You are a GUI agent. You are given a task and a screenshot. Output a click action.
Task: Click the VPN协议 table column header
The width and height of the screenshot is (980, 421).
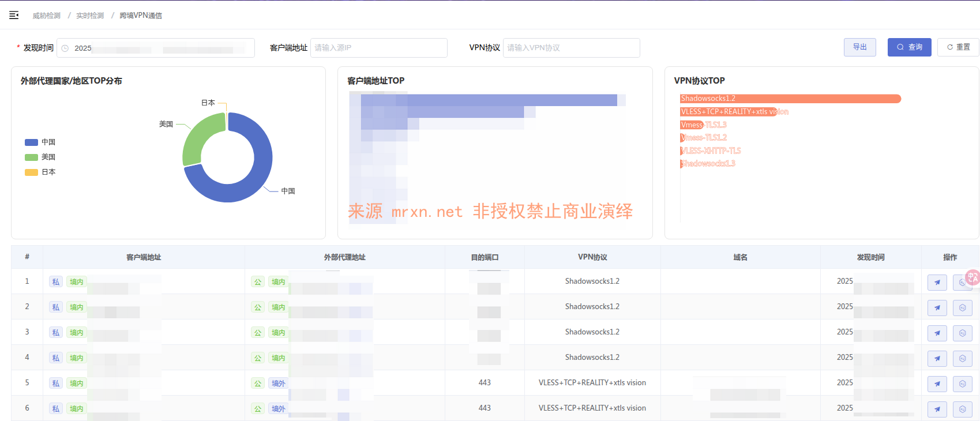point(592,257)
